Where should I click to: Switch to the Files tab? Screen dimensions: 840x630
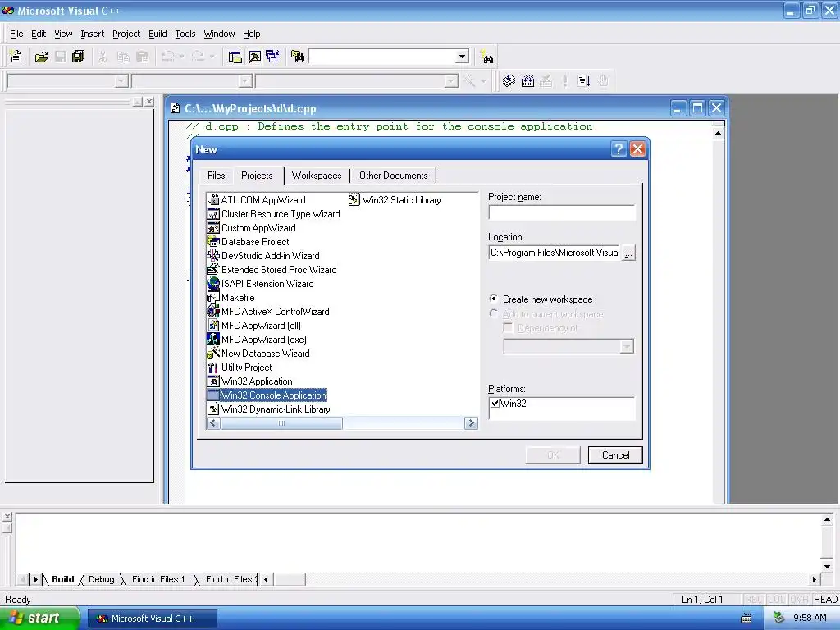point(216,176)
